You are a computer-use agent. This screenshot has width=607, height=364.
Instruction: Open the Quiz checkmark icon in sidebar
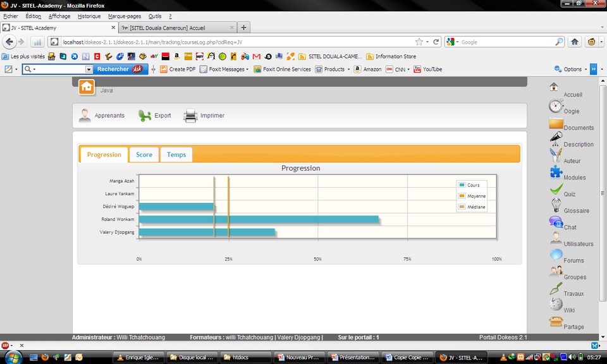556,189
